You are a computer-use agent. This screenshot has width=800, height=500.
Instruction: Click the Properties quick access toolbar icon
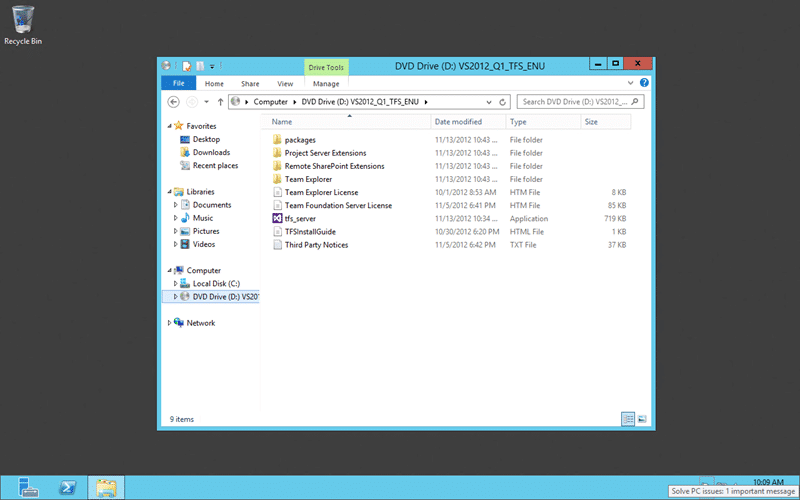pyautogui.click(x=187, y=66)
